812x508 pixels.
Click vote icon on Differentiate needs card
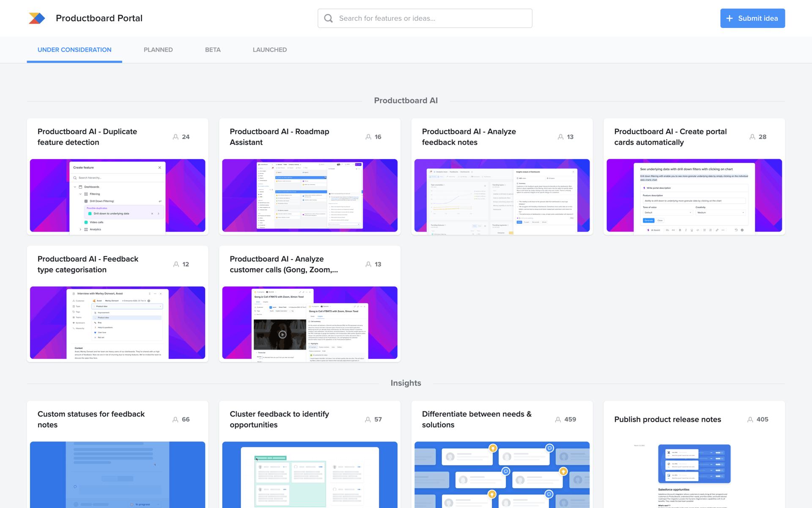pyautogui.click(x=558, y=420)
